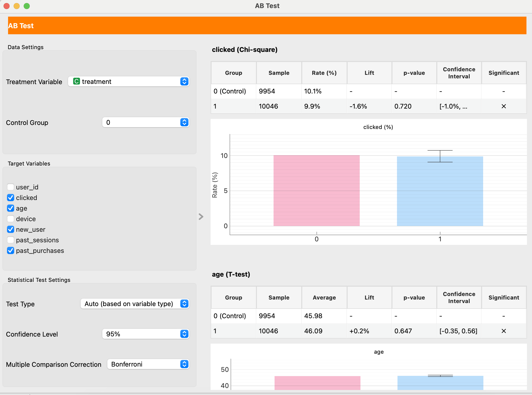Uncheck the clicked target variable

coord(11,197)
